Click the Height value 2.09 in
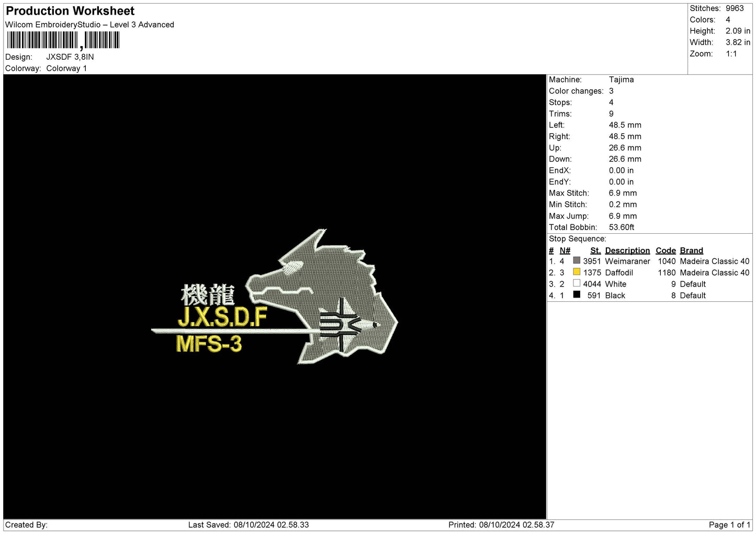The width and height of the screenshot is (756, 534). coord(738,31)
